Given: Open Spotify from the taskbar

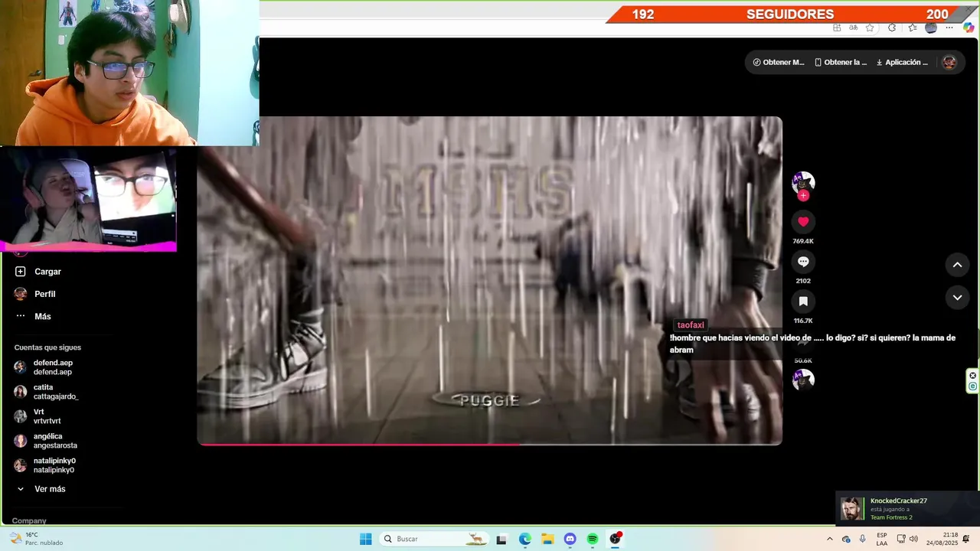Looking at the screenshot, I should point(593,539).
